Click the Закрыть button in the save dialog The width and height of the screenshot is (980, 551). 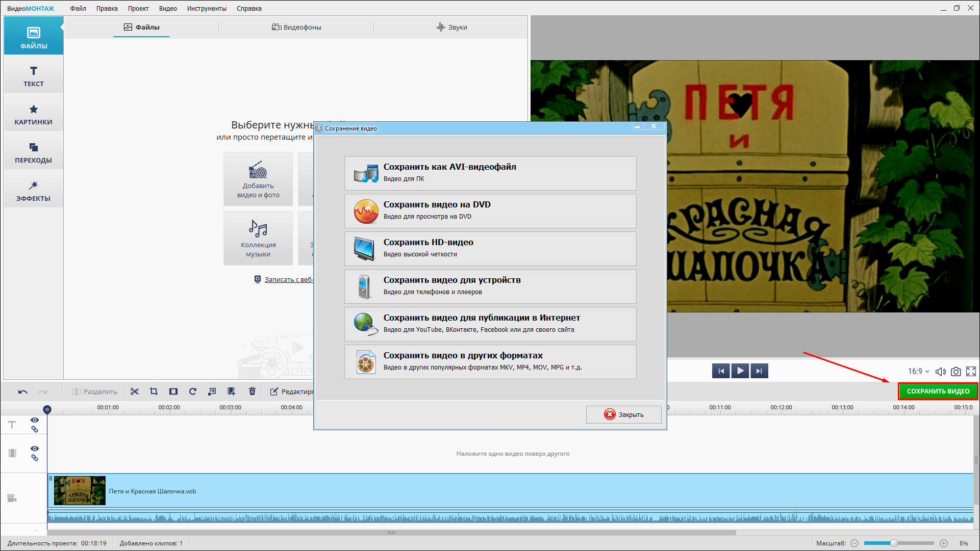coord(624,414)
